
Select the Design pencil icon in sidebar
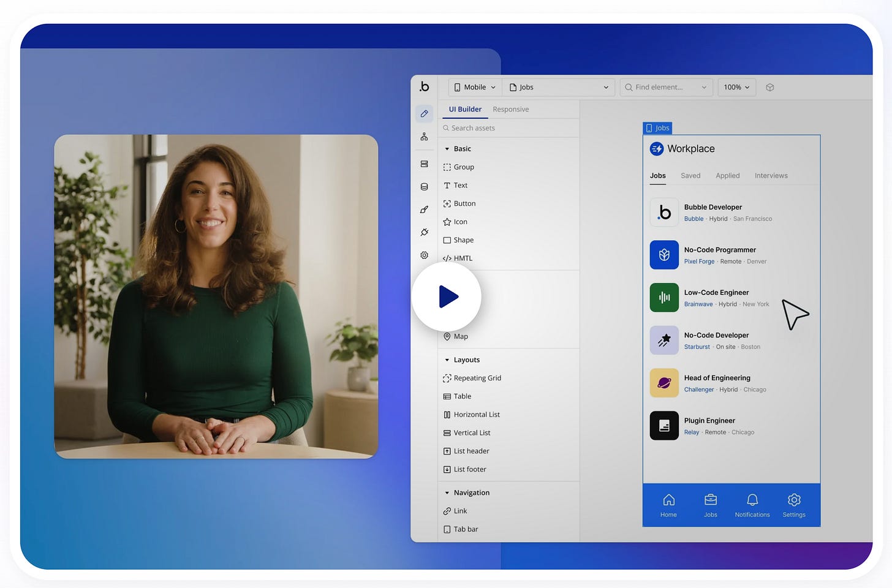424,114
